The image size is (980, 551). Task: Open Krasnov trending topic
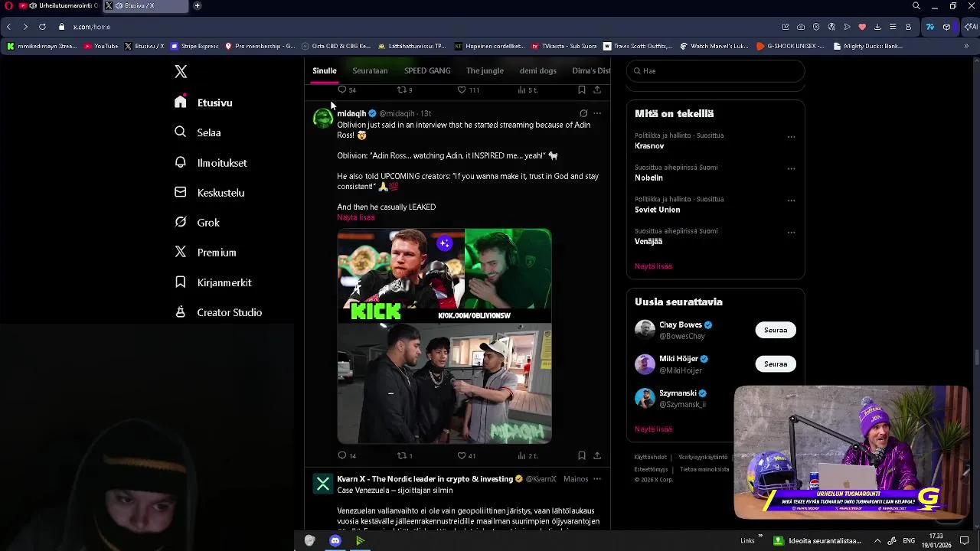point(649,146)
